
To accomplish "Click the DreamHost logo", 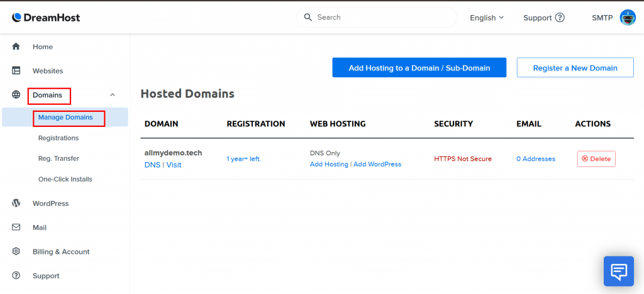I will (46, 18).
